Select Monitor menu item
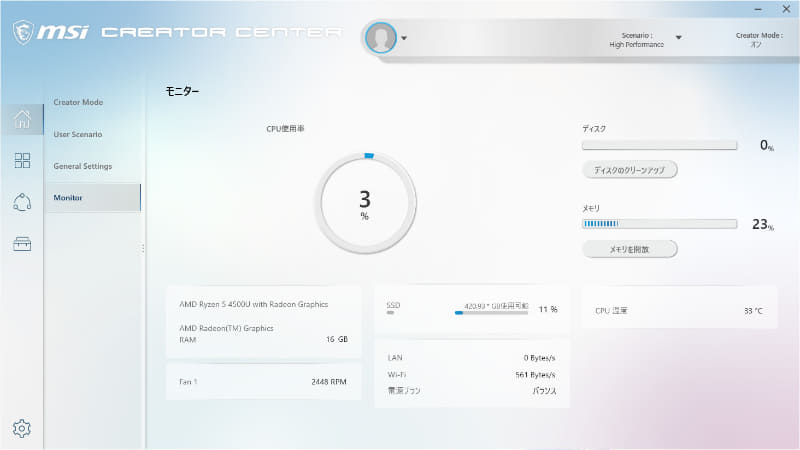800x450 pixels. tap(93, 197)
